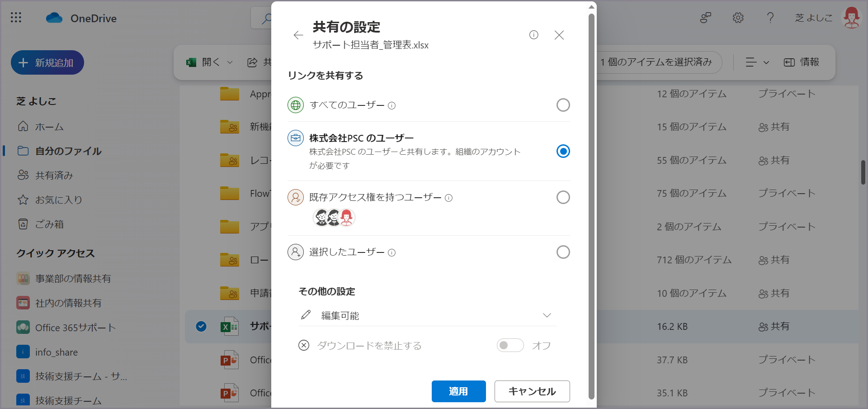The height and width of the screenshot is (409, 868).
Task: Click プライベート in the 75 個のアイテム row
Action: tap(787, 193)
